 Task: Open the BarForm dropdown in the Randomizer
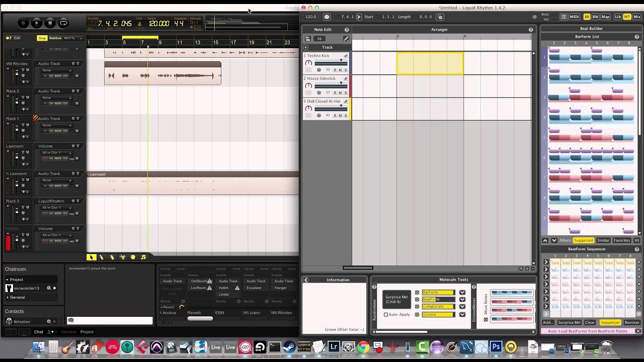[x=462, y=292]
